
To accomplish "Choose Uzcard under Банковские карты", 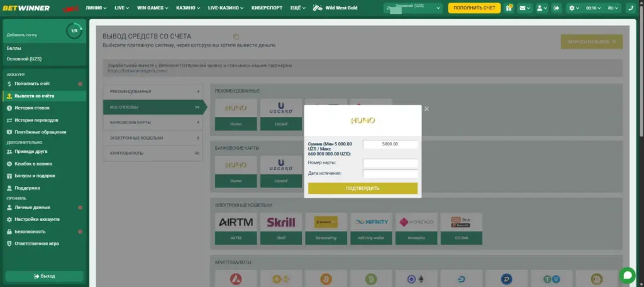I will pyautogui.click(x=281, y=172).
